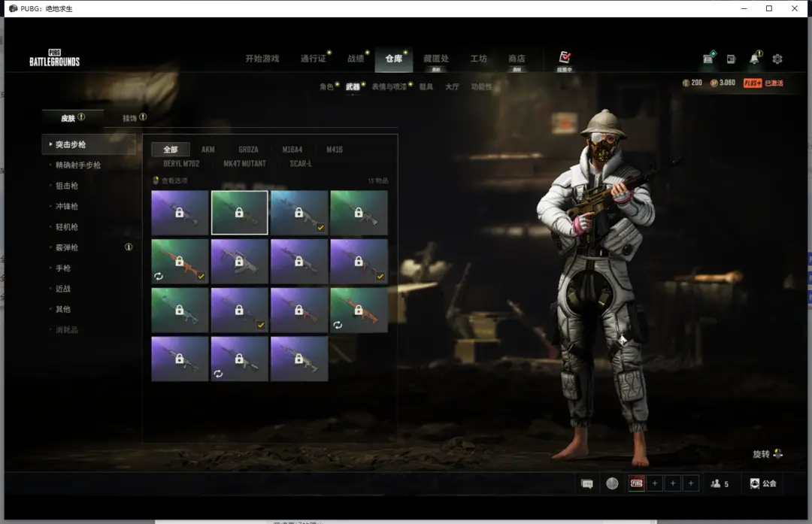Click the PUBG Battlegrounds logo
The width and height of the screenshot is (812, 524).
click(x=54, y=58)
